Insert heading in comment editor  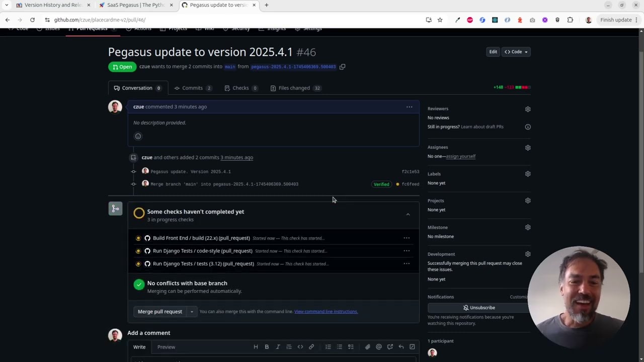point(256,347)
